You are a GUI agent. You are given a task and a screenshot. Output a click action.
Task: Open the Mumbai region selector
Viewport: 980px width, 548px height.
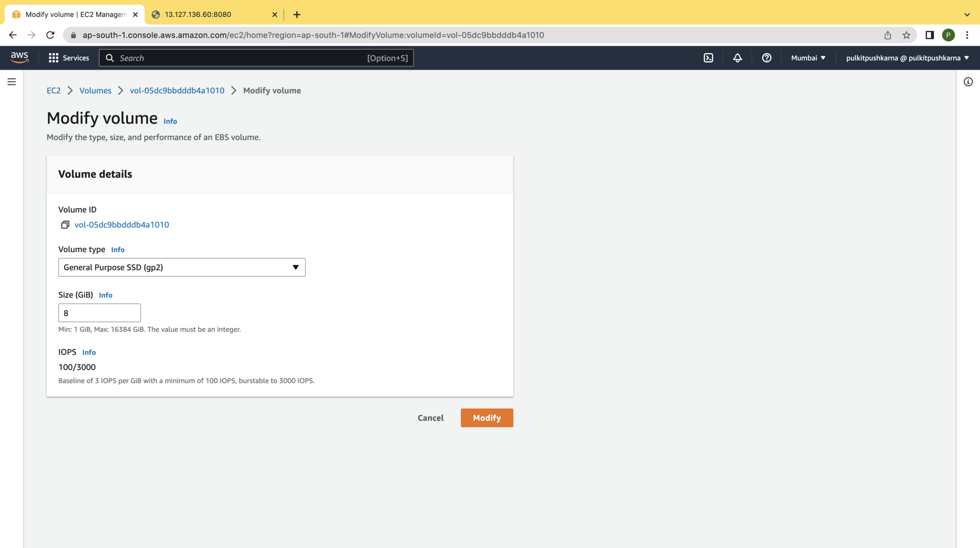[x=808, y=58]
